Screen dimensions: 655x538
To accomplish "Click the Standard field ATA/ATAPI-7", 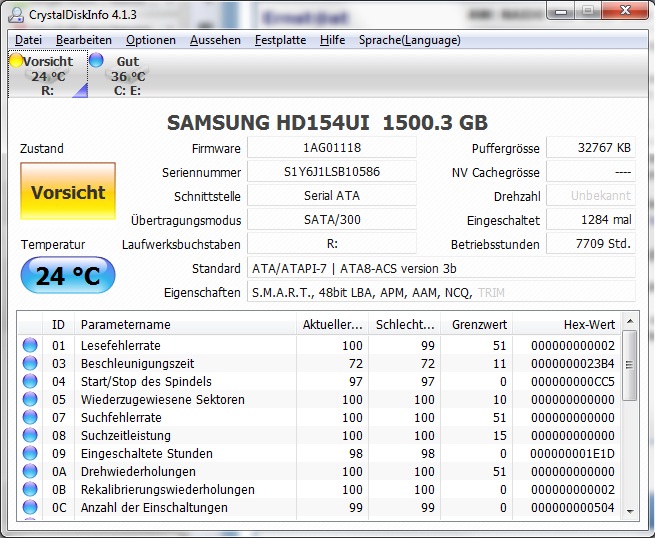I will click(x=441, y=268).
